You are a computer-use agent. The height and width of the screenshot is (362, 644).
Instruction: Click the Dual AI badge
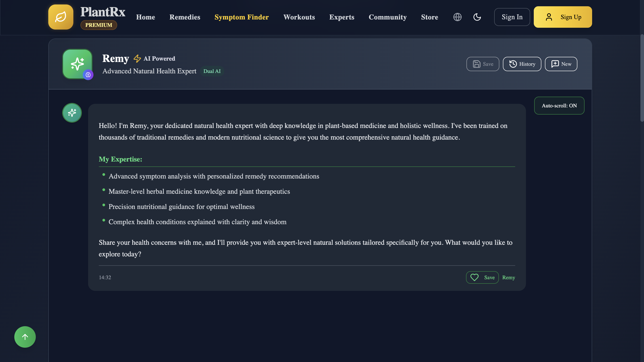(x=212, y=71)
